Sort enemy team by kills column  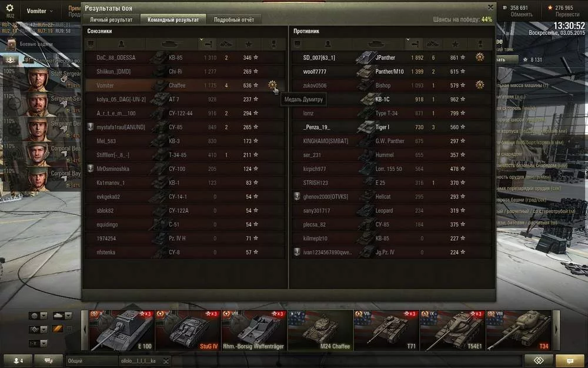[x=433, y=44]
